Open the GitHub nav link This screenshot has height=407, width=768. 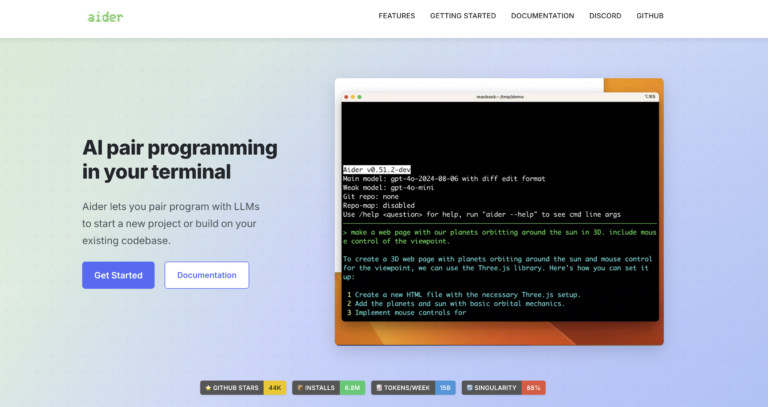point(650,16)
